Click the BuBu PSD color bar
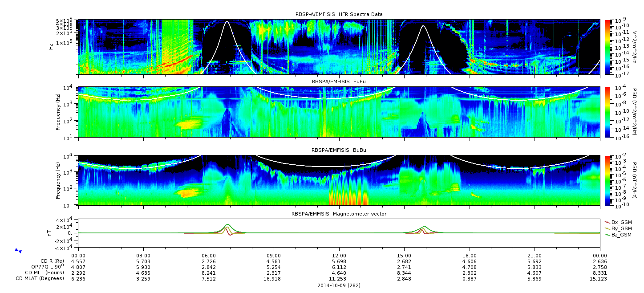 (608, 180)
